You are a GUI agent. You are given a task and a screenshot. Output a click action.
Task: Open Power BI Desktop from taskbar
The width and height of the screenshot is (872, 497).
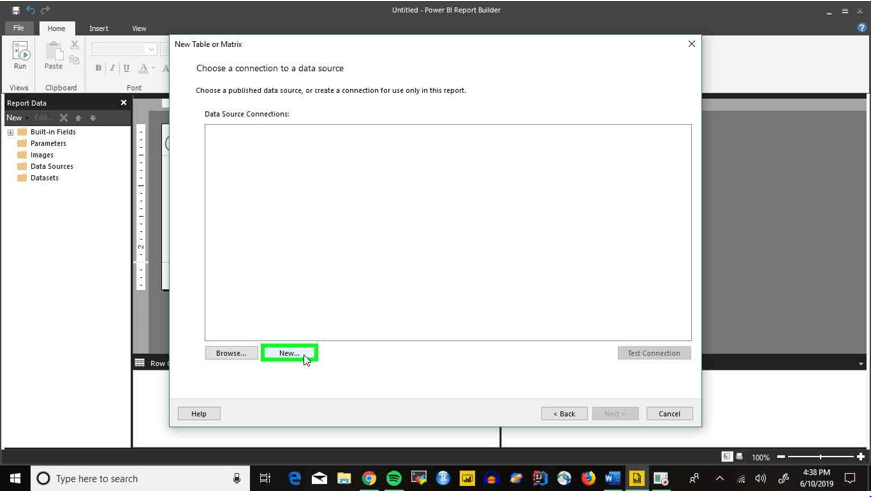point(467,478)
